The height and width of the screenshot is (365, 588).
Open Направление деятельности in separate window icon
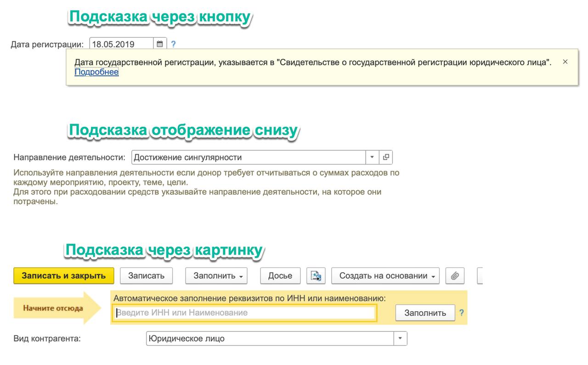coord(386,157)
